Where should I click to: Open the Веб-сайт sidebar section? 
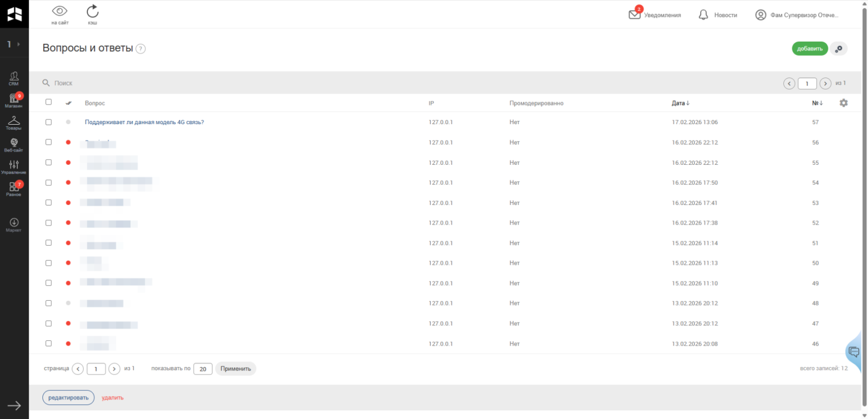click(x=14, y=145)
